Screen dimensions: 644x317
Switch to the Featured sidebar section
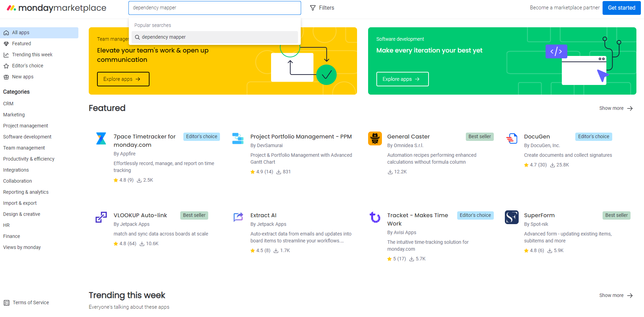(x=21, y=44)
